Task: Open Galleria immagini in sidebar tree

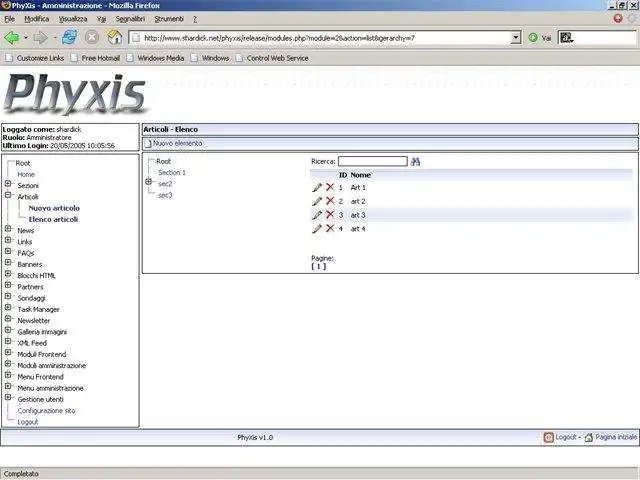Action: coord(42,332)
